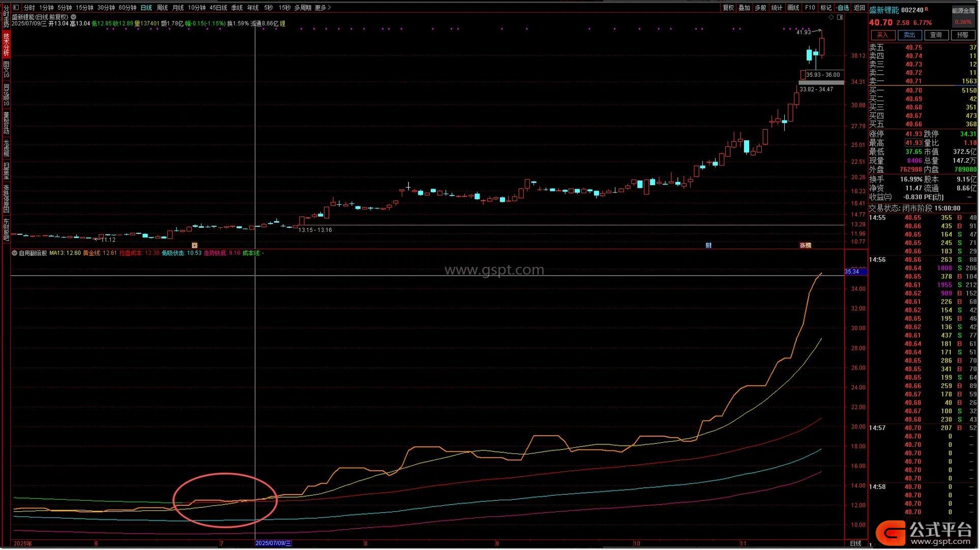This screenshot has width=980, height=550.
Task: Open the 技术分析 sidebar icon
Action: coord(6,44)
